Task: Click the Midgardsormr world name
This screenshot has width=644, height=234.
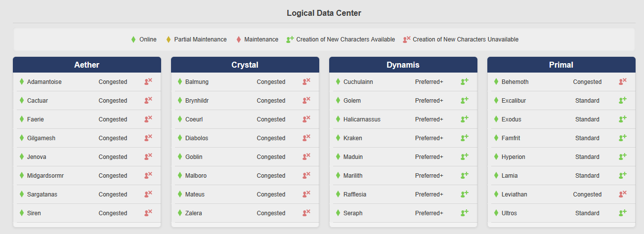Action: click(x=45, y=176)
